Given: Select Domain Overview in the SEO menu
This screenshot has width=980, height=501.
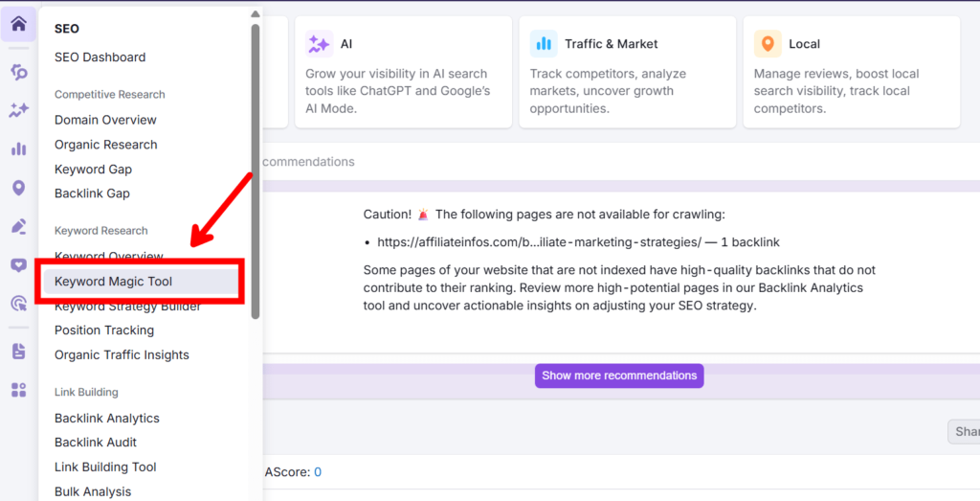Looking at the screenshot, I should click(105, 120).
